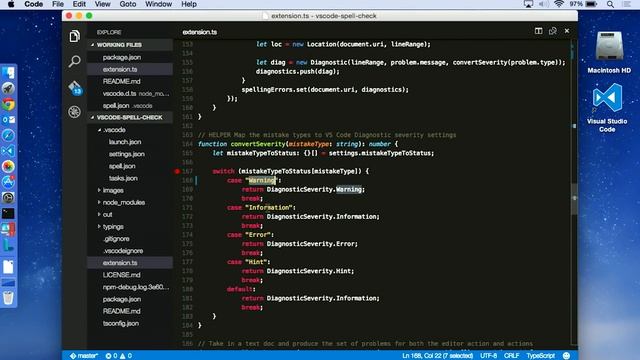Open the npm-debug.log file
The height and width of the screenshot is (360, 640).
[130, 287]
